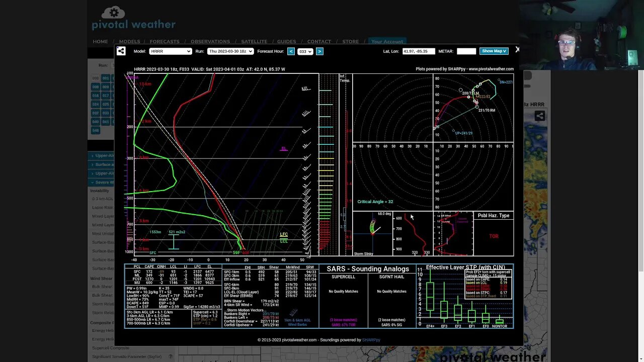Open the Run dropdown showing Thu 2023-03-30 18z
Screen dimensions: 644x362
(x=230, y=51)
